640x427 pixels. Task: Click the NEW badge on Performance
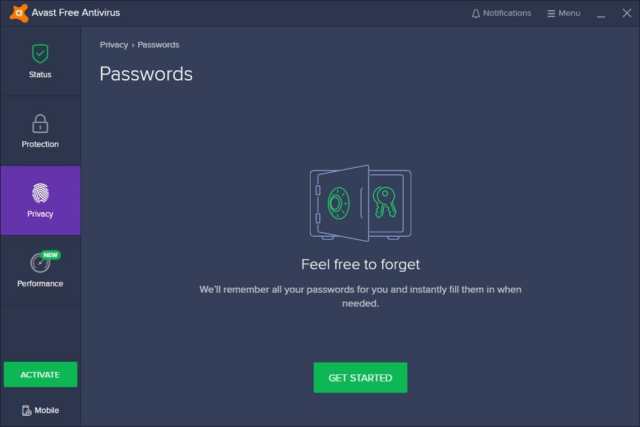click(51, 255)
